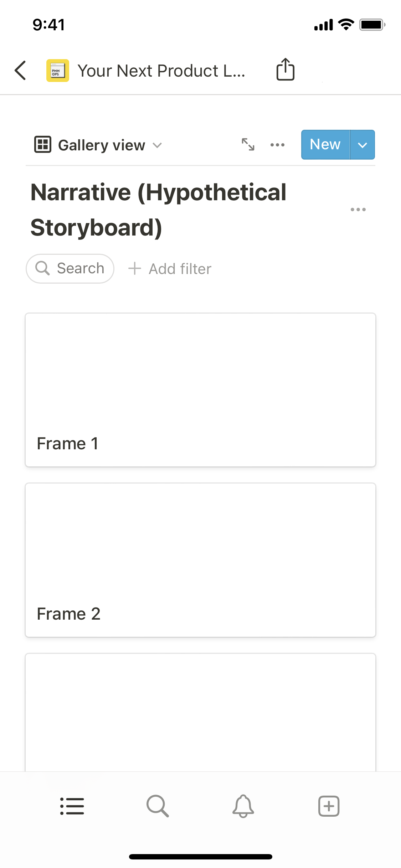
Task: Open the view options three-dot menu
Action: [277, 145]
